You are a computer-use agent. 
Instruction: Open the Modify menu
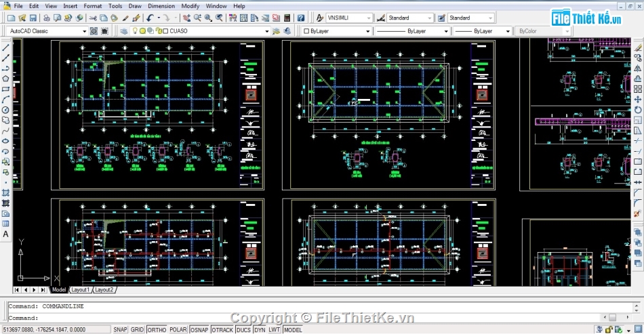pyautogui.click(x=190, y=6)
